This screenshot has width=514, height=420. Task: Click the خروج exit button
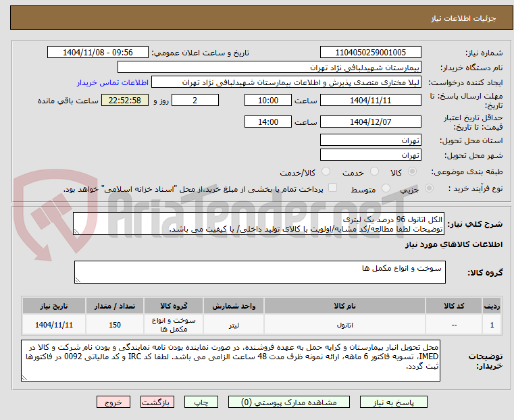tap(113, 402)
